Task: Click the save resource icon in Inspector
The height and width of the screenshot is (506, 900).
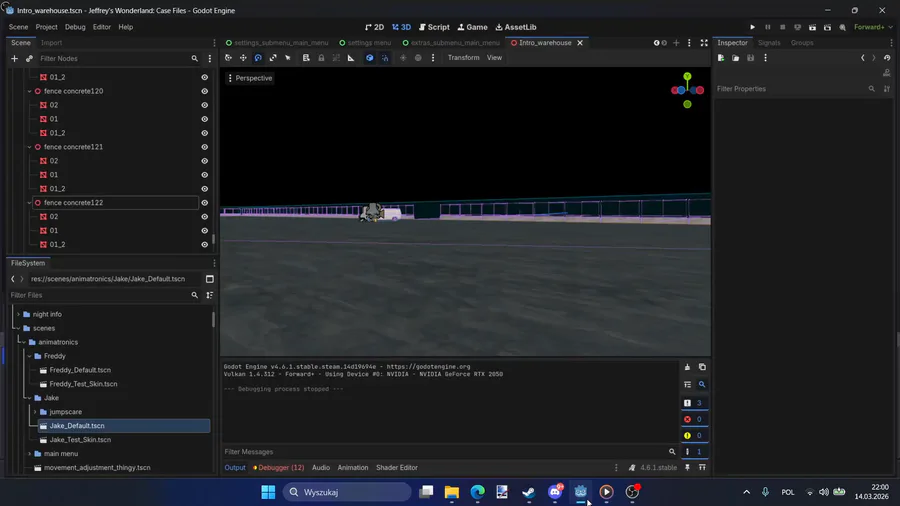Action: (x=750, y=58)
